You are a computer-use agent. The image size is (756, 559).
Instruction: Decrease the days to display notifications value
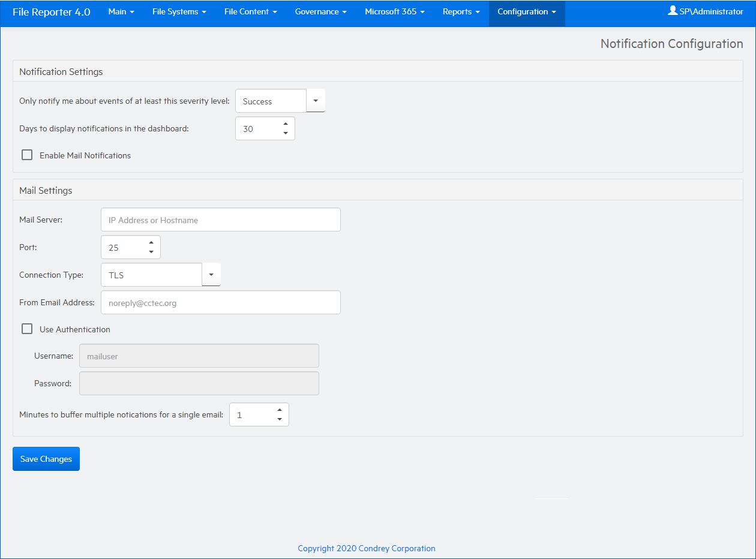285,133
